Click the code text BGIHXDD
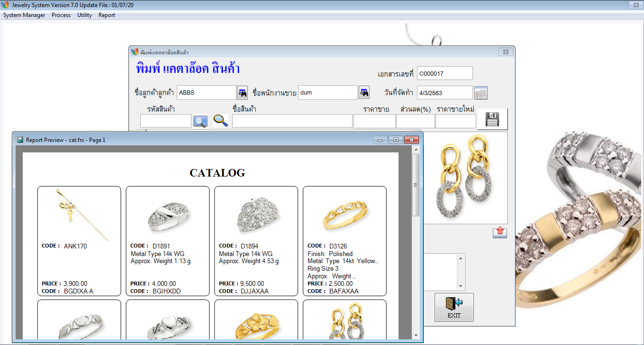This screenshot has height=345, width=644. coord(167,292)
